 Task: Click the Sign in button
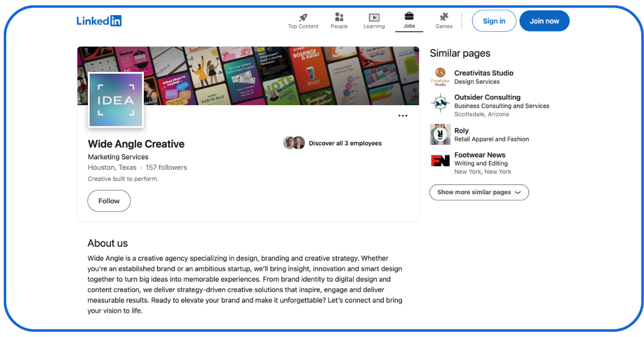(494, 21)
